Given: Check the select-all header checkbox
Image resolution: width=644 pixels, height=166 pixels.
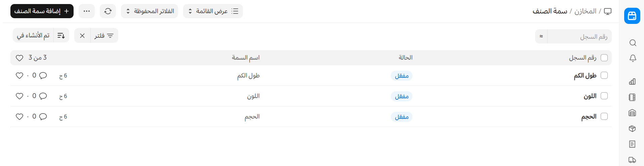Looking at the screenshot, I should 604,58.
